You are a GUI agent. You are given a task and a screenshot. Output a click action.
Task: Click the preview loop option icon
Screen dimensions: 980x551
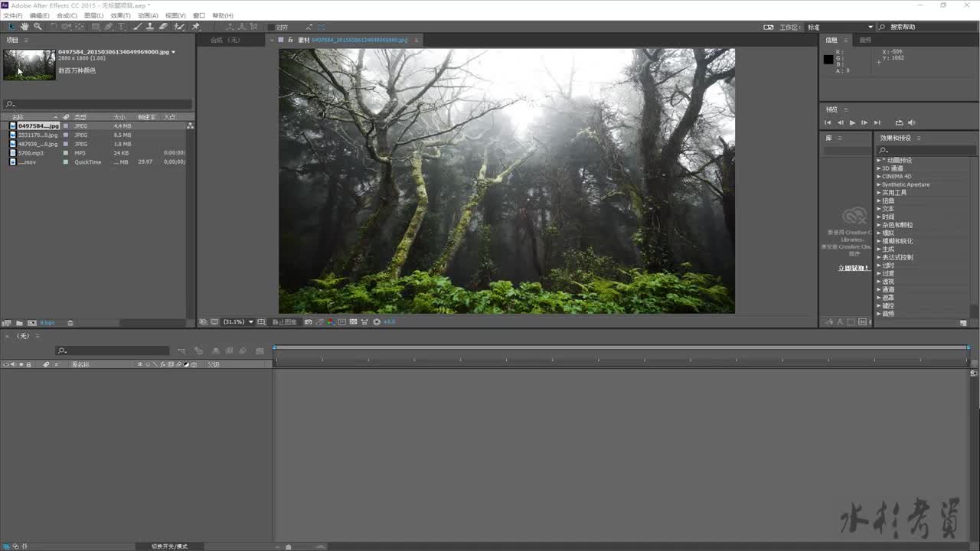899,122
